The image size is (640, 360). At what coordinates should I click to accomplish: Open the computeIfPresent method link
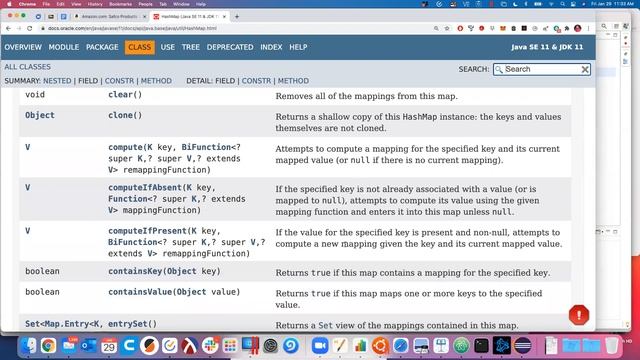(147, 231)
